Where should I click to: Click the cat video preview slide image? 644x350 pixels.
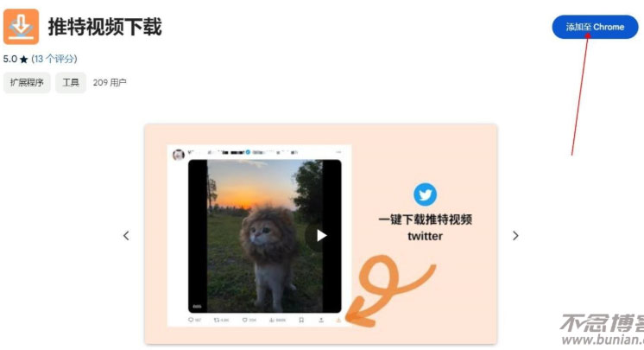[320, 233]
